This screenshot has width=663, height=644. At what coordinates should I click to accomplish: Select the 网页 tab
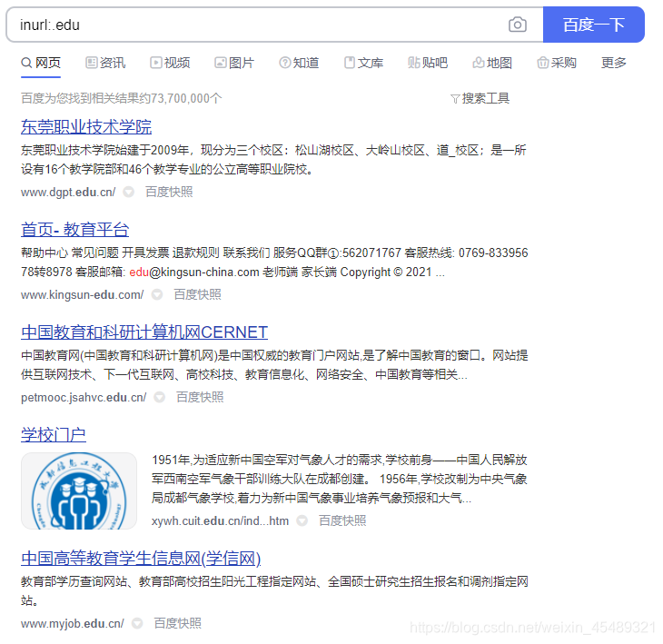41,63
